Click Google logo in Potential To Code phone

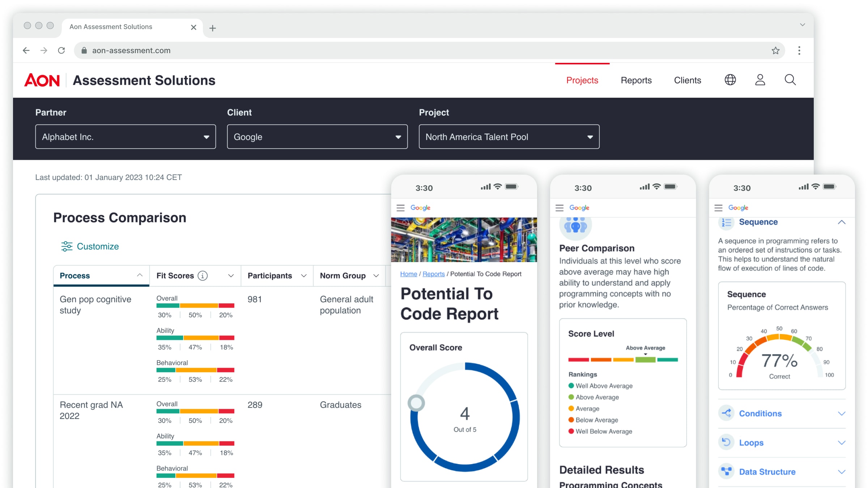(x=420, y=208)
